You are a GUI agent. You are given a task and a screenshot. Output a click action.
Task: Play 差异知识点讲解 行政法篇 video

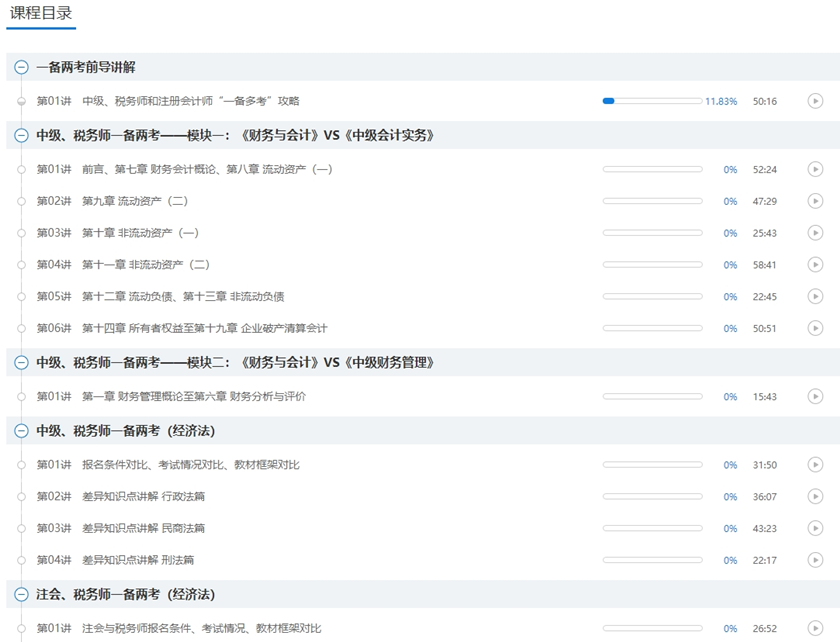click(815, 497)
